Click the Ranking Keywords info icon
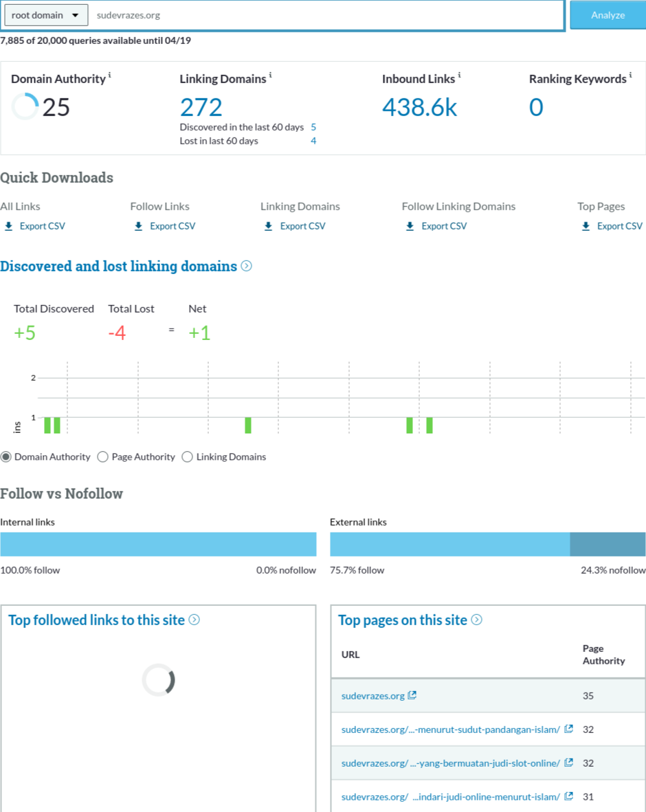646x812 pixels. click(x=630, y=75)
